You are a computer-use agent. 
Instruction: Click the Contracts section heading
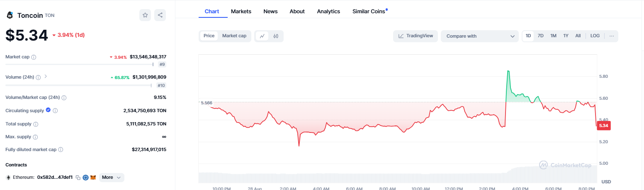click(16, 165)
